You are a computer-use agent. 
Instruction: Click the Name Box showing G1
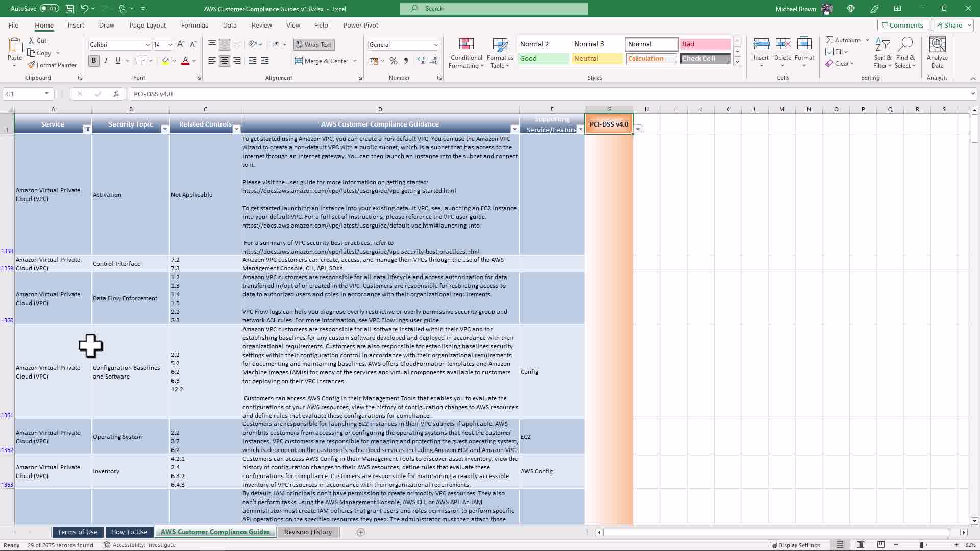[x=23, y=94]
